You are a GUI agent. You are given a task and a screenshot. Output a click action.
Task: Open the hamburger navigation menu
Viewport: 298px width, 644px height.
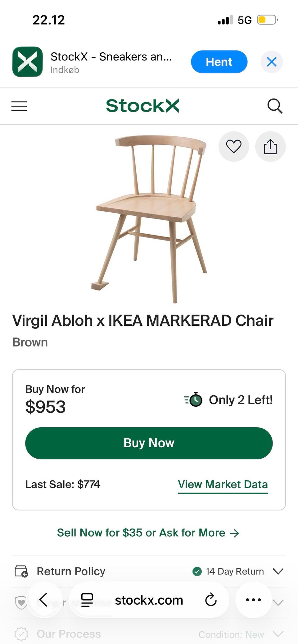[x=19, y=106]
